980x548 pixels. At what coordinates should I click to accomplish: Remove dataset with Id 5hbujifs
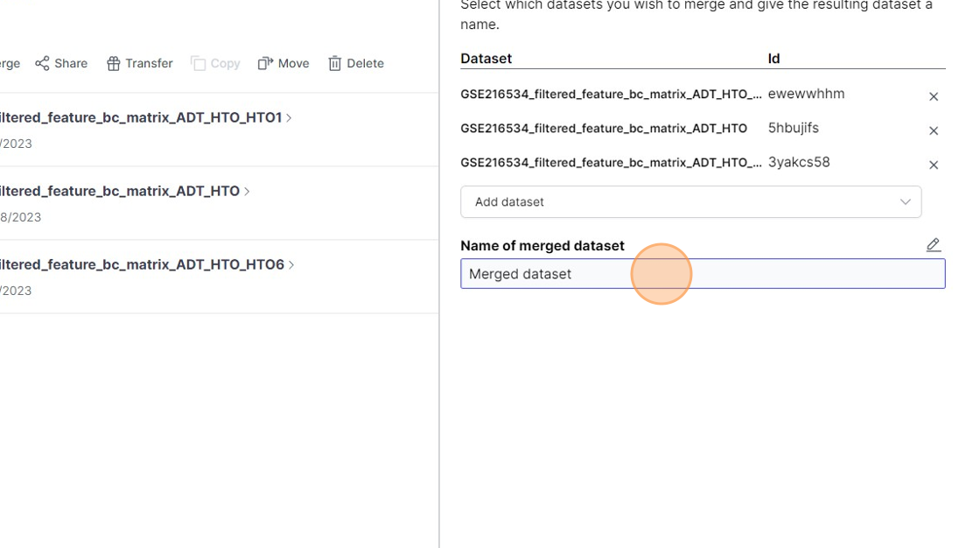(x=934, y=130)
